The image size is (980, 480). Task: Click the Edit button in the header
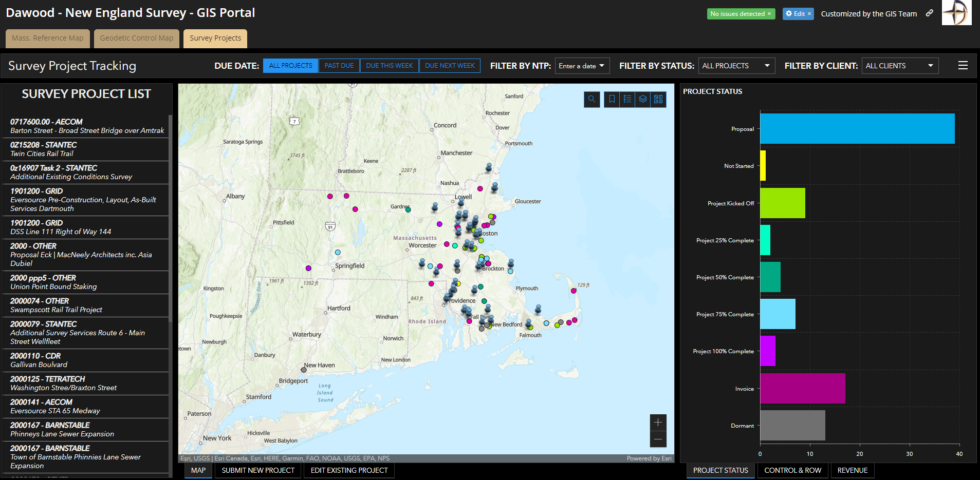(798, 13)
